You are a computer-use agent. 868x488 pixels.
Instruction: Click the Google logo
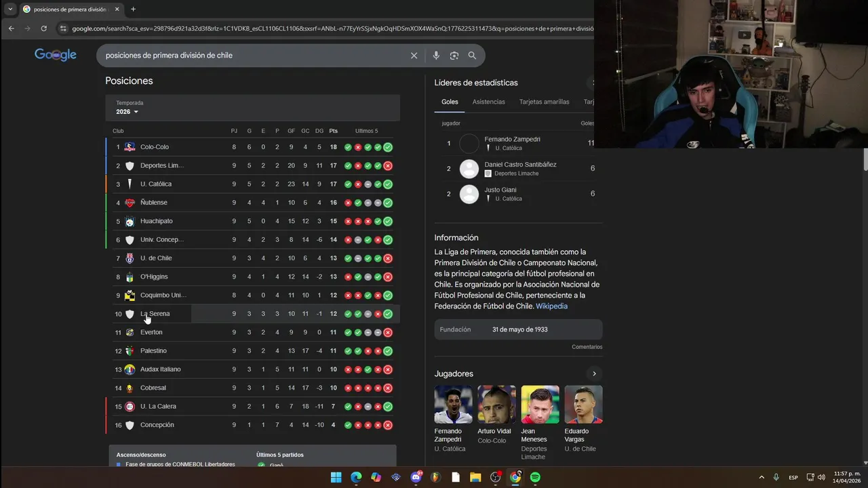[56, 55]
